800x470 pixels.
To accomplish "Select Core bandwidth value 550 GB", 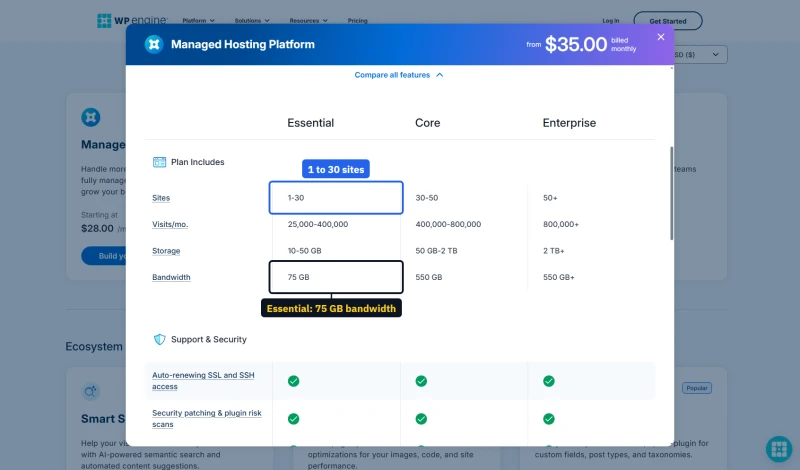I will 429,278.
